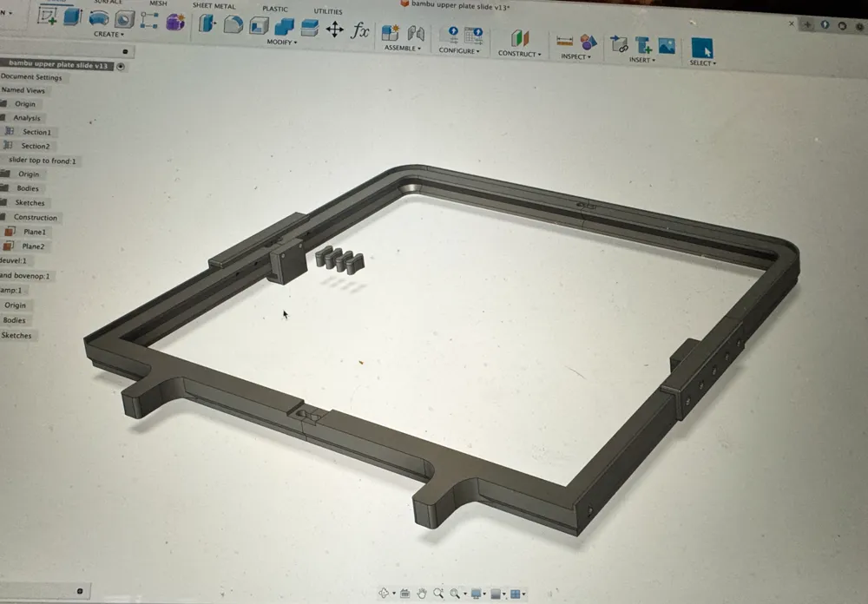Toggle visibility of Plane1 construction plane
Screen dimensions: 868x604
click(10, 232)
